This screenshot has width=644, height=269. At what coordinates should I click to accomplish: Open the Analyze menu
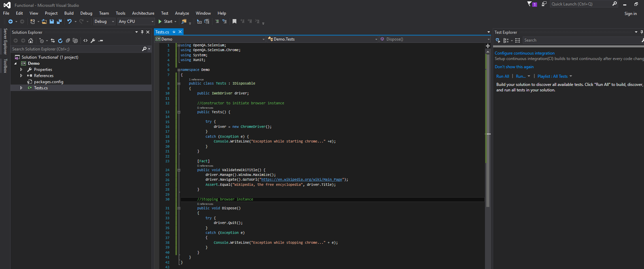point(182,13)
